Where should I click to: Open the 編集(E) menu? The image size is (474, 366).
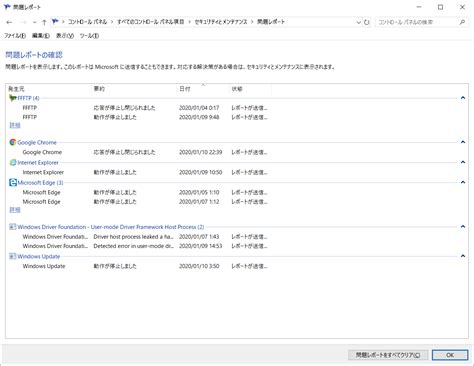tap(41, 36)
